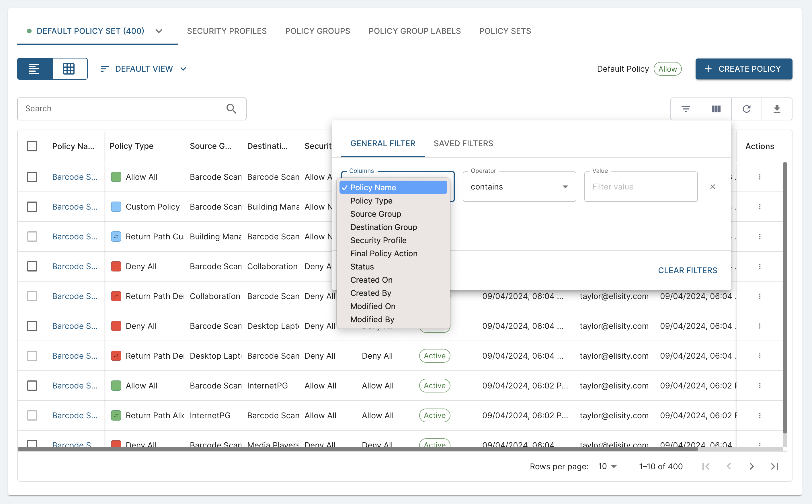The height and width of the screenshot is (504, 812).
Task: Go to next page arrow
Action: (x=751, y=466)
